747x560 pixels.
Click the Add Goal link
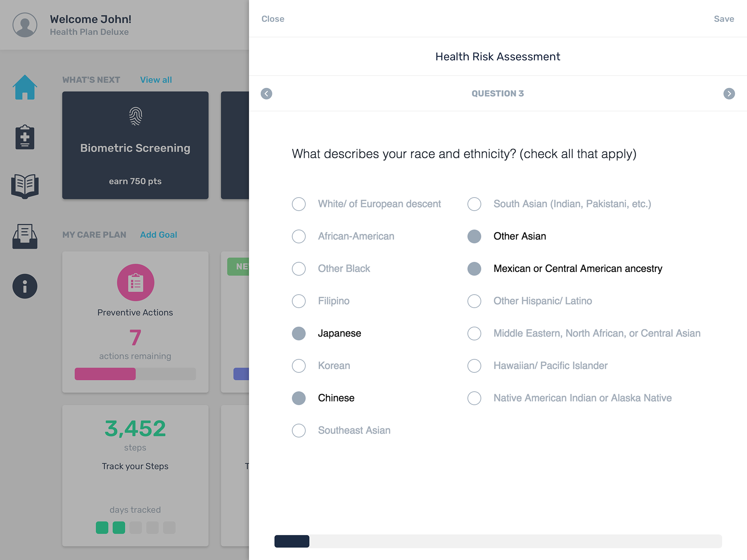coord(158,234)
